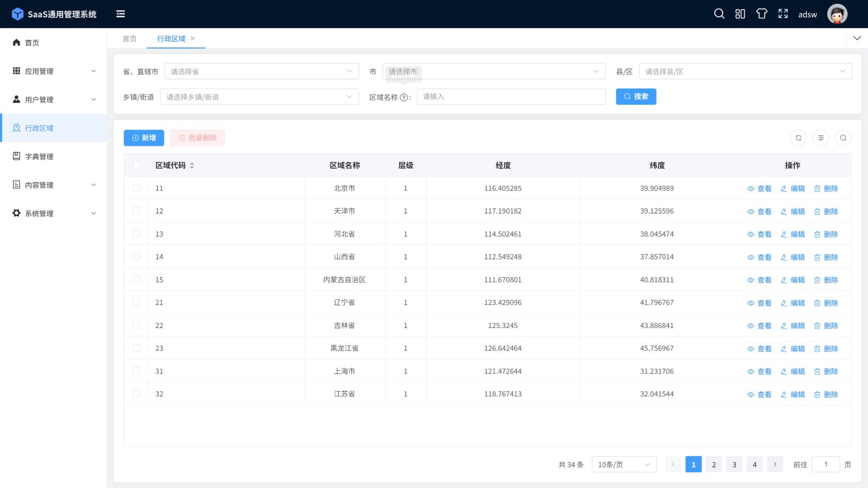Click the table refresh icon

tap(798, 138)
